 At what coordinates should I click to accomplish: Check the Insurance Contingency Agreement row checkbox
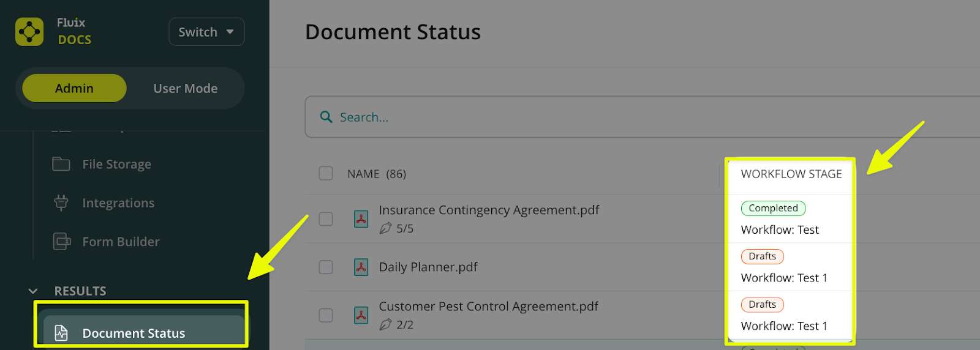(326, 219)
